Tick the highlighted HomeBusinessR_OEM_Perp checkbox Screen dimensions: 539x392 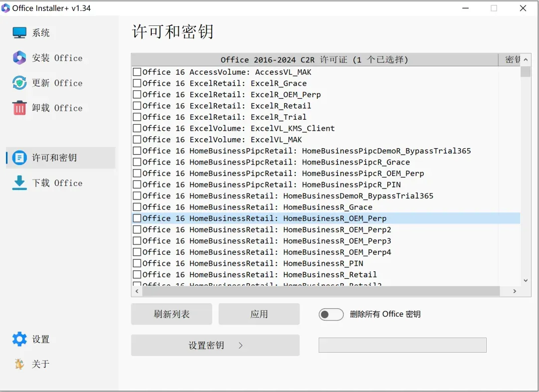[137, 218]
